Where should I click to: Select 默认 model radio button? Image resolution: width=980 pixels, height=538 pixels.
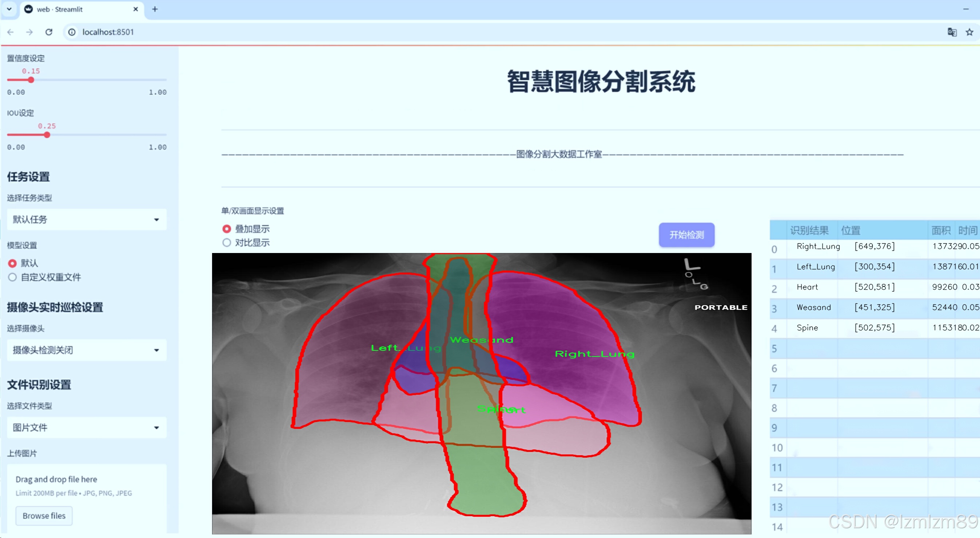(12, 263)
